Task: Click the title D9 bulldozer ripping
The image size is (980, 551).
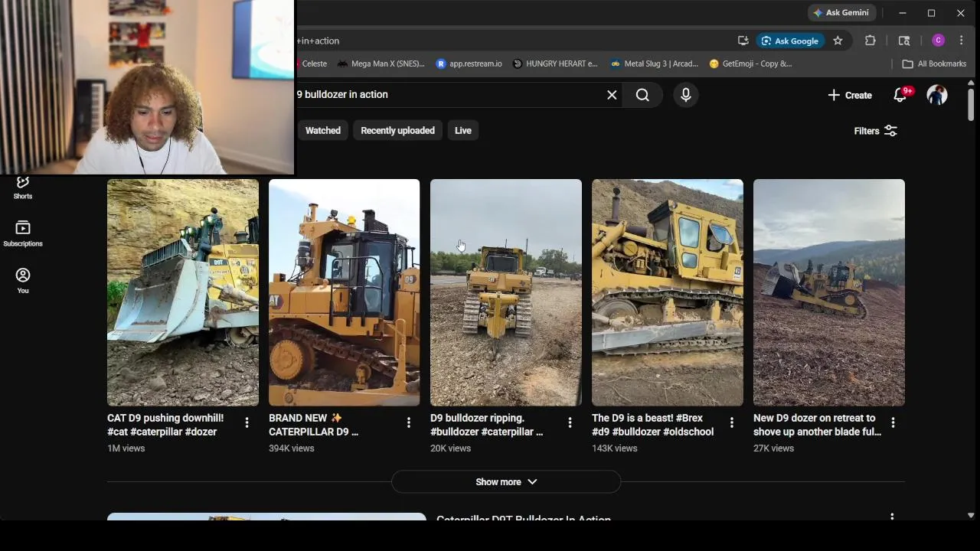Action: click(486, 425)
